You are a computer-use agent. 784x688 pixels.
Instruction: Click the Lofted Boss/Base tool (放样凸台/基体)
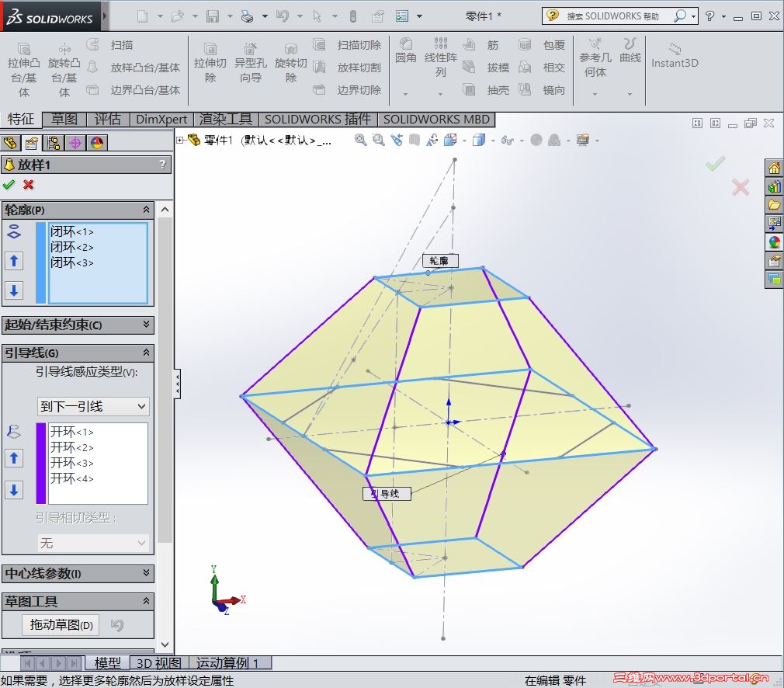click(134, 68)
